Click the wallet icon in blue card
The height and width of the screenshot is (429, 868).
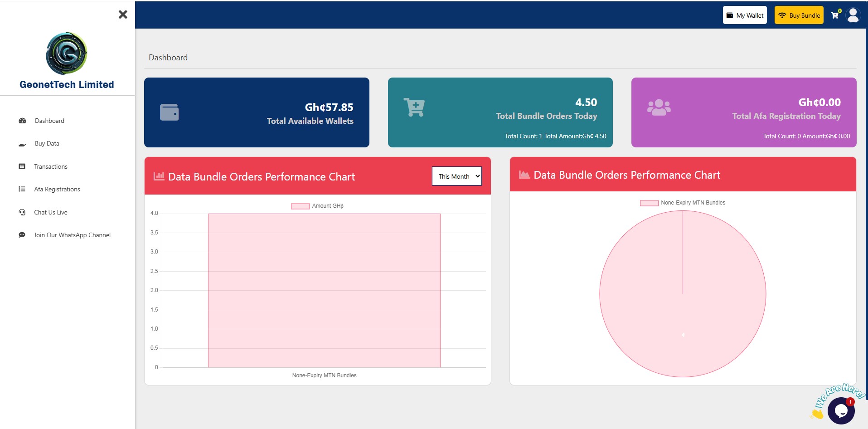tap(170, 112)
